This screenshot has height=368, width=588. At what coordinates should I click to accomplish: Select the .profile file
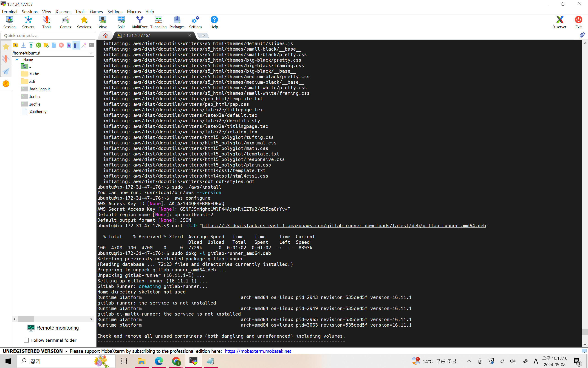tap(31, 104)
